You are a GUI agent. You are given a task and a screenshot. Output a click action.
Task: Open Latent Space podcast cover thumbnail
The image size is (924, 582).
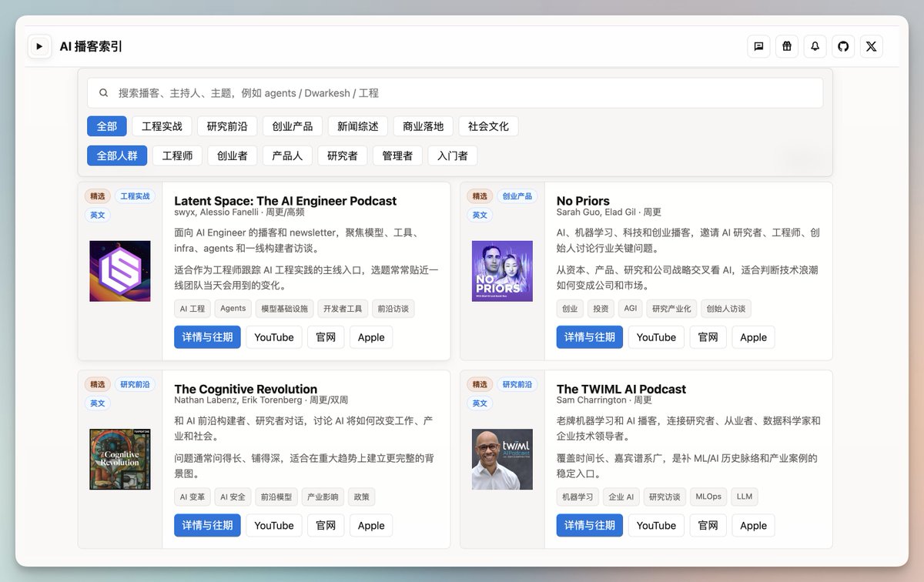point(120,271)
